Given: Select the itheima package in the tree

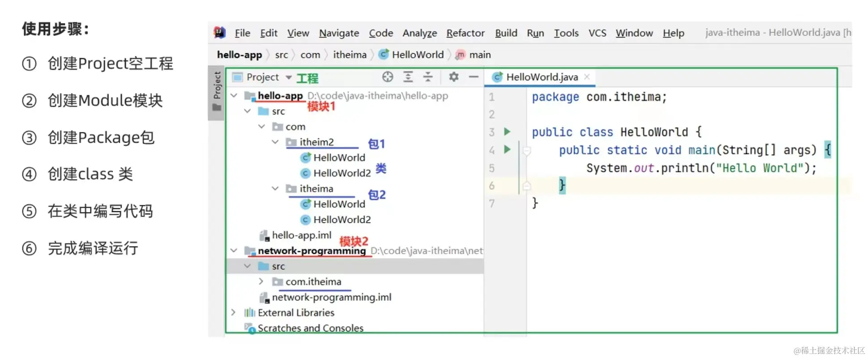Looking at the screenshot, I should pos(316,188).
